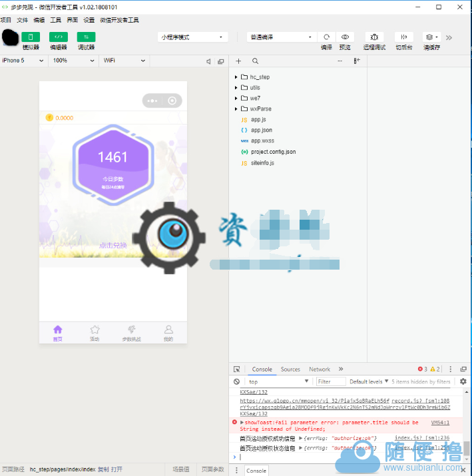
Task: Open the 工具 menu
Action: [x=55, y=20]
